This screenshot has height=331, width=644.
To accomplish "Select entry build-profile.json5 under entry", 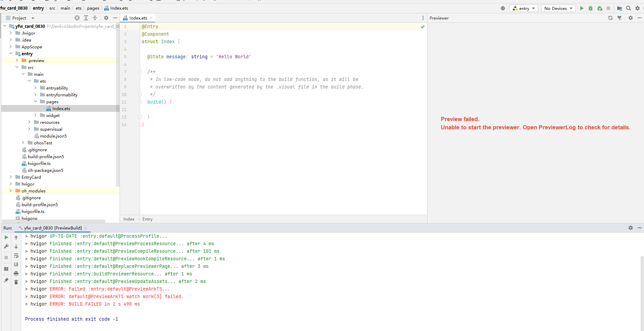I will (46, 156).
